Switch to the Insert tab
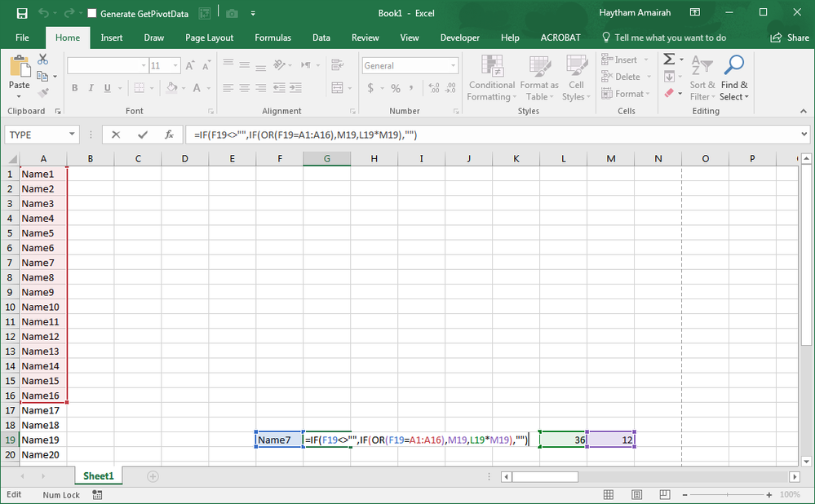The height and width of the screenshot is (504, 815). (x=112, y=38)
